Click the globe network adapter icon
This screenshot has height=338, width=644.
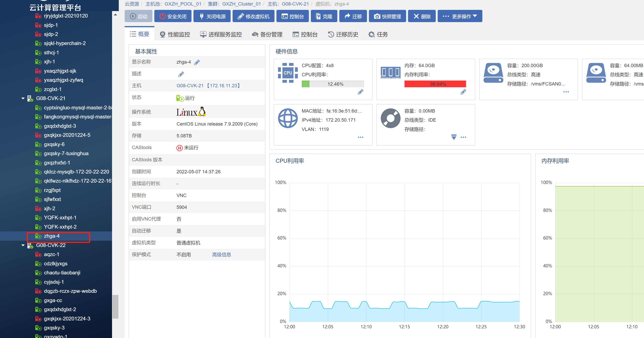tap(288, 118)
